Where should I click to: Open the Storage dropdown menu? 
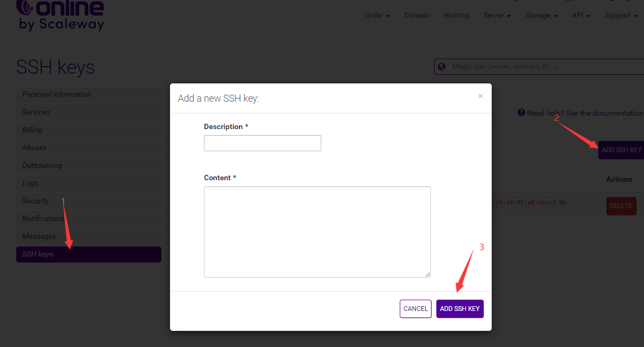(x=541, y=16)
